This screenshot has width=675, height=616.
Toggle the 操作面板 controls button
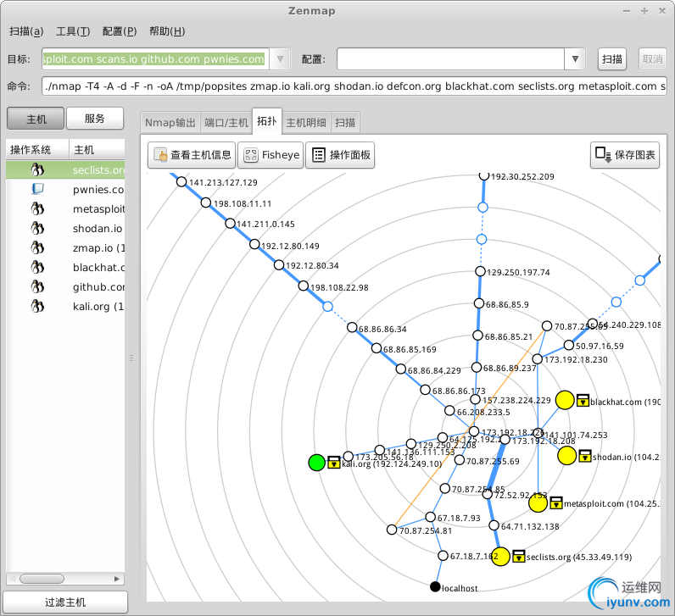click(340, 155)
